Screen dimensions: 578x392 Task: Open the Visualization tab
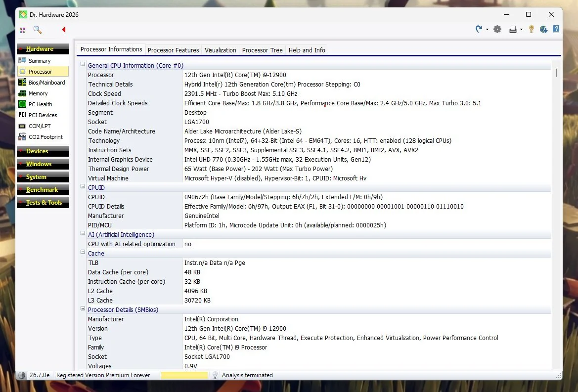coord(221,50)
